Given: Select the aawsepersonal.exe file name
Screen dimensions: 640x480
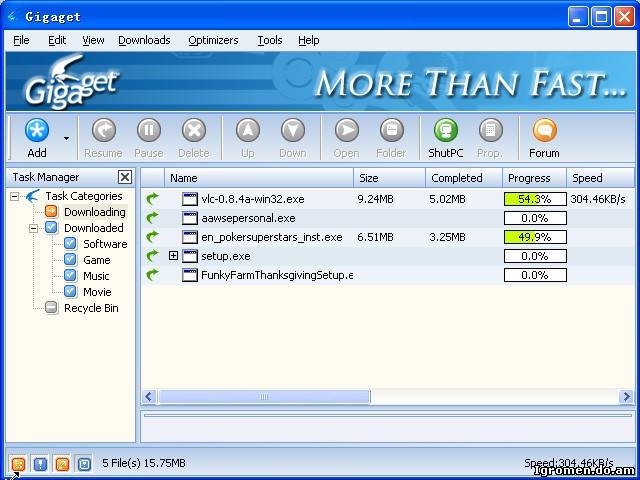Looking at the screenshot, I should click(x=248, y=218).
